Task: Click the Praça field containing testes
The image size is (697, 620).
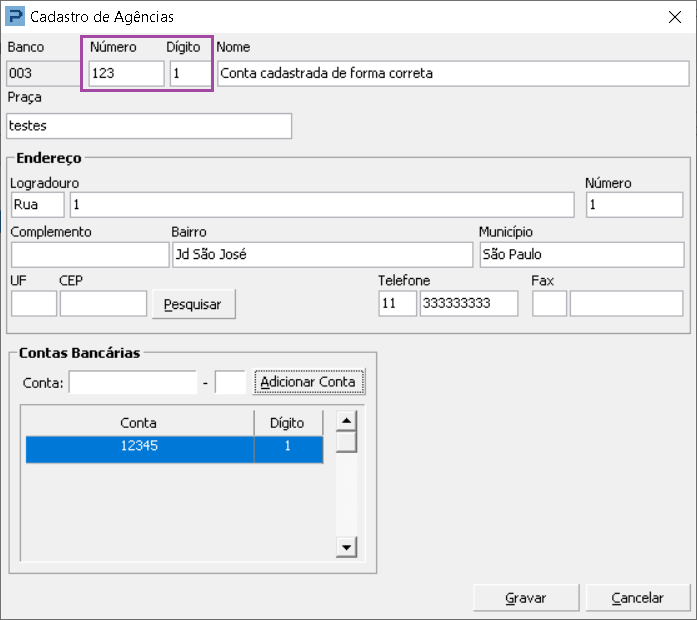Action: 149,126
